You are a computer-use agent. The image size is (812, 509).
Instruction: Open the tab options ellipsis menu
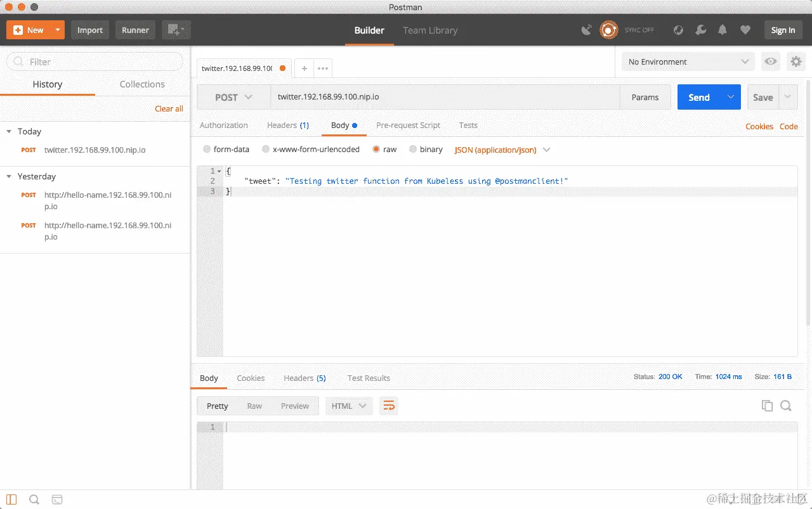[323, 68]
